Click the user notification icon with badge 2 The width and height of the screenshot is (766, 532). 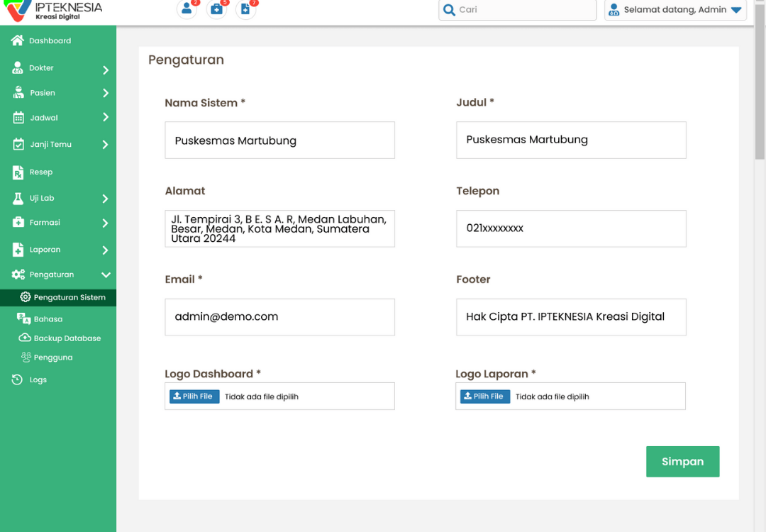(187, 9)
